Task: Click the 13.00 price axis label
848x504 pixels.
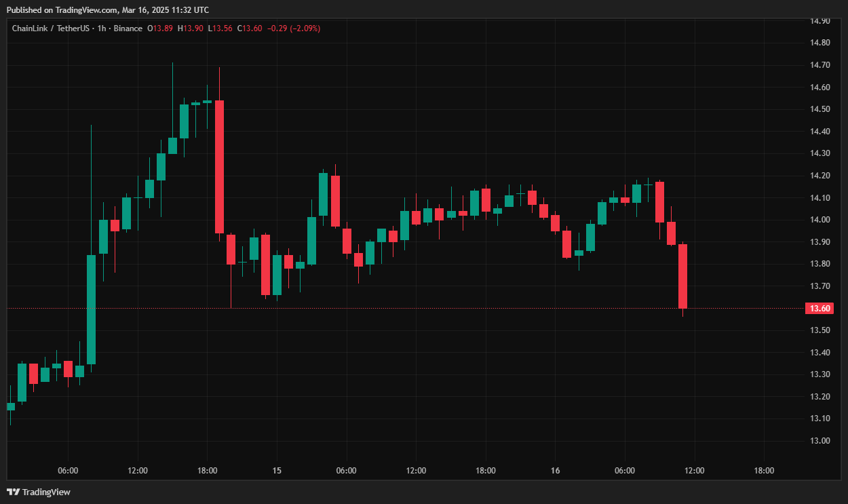Action: [x=820, y=441]
